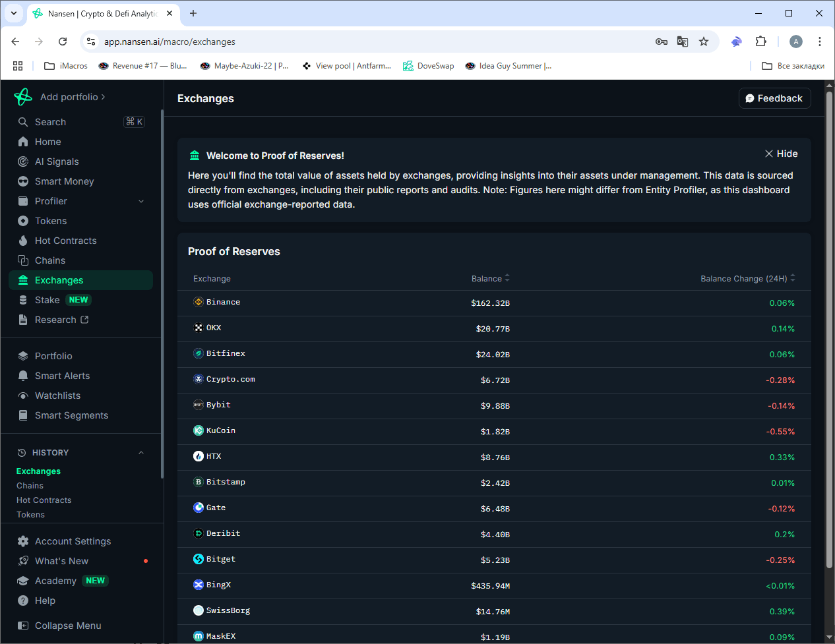Click Gate's -0.12% balance change
The height and width of the screenshot is (644, 835).
tap(782, 509)
